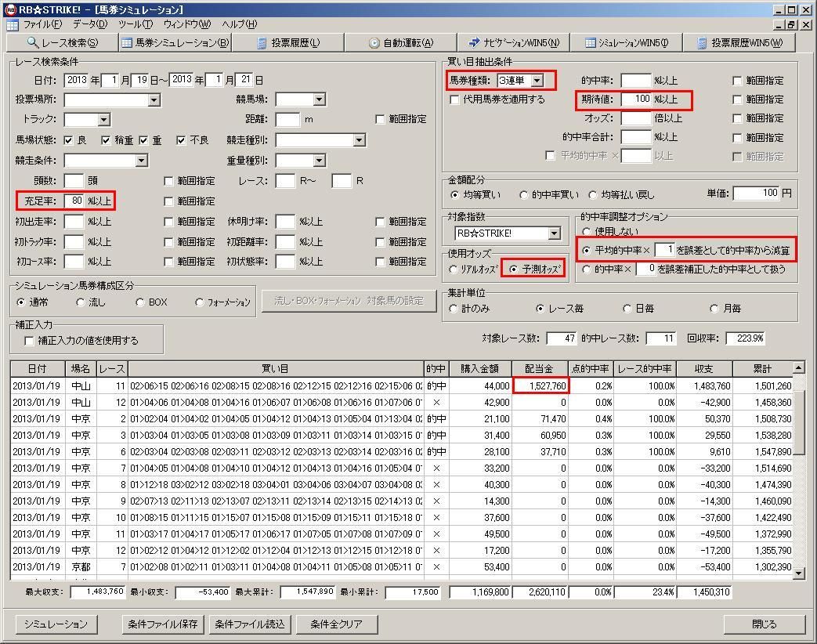Open the 競馬場 dropdown

[320, 99]
